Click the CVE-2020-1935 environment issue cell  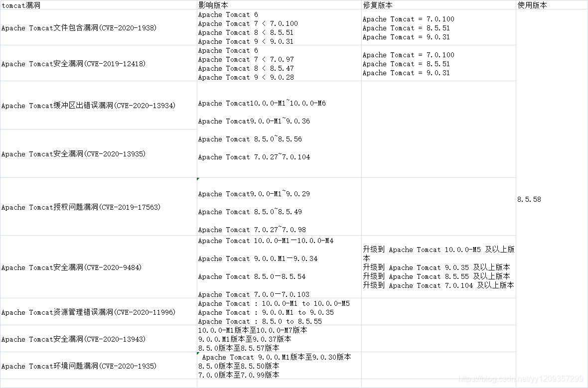coord(99,366)
